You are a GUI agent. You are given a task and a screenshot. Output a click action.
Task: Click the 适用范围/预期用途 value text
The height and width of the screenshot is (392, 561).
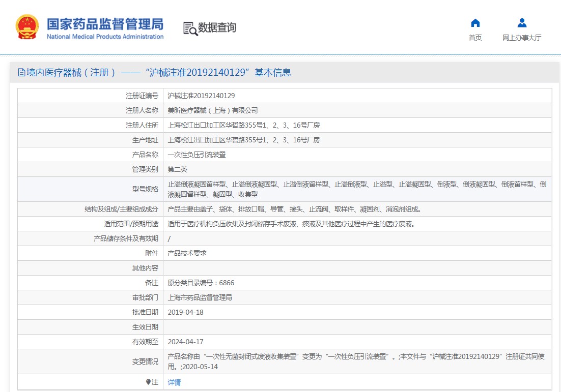[291, 224]
